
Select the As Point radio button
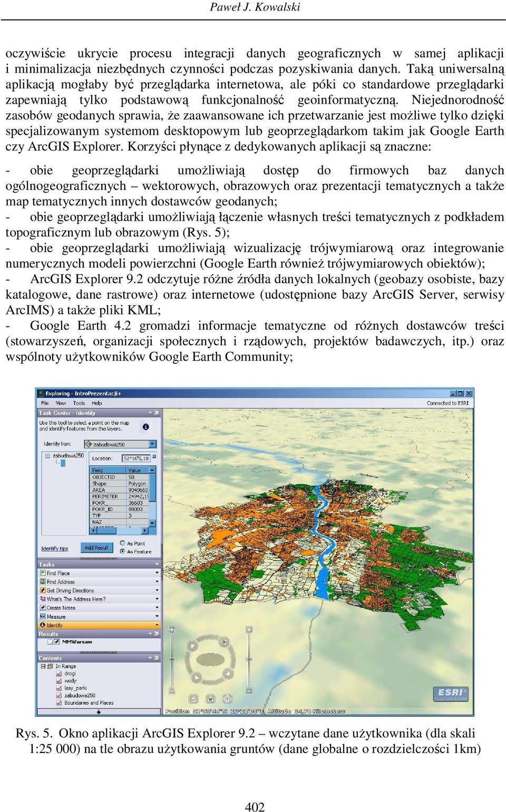pos(123,543)
